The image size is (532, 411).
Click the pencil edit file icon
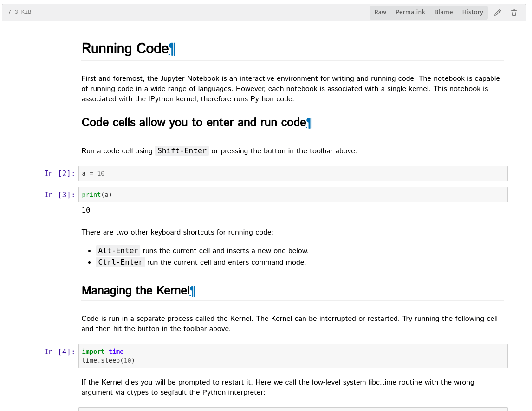(497, 13)
